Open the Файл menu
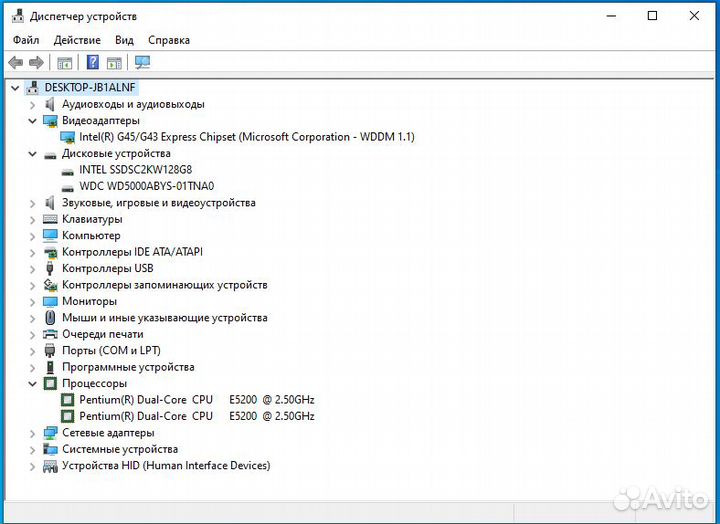Viewport: 720px width, 524px height. [26, 40]
